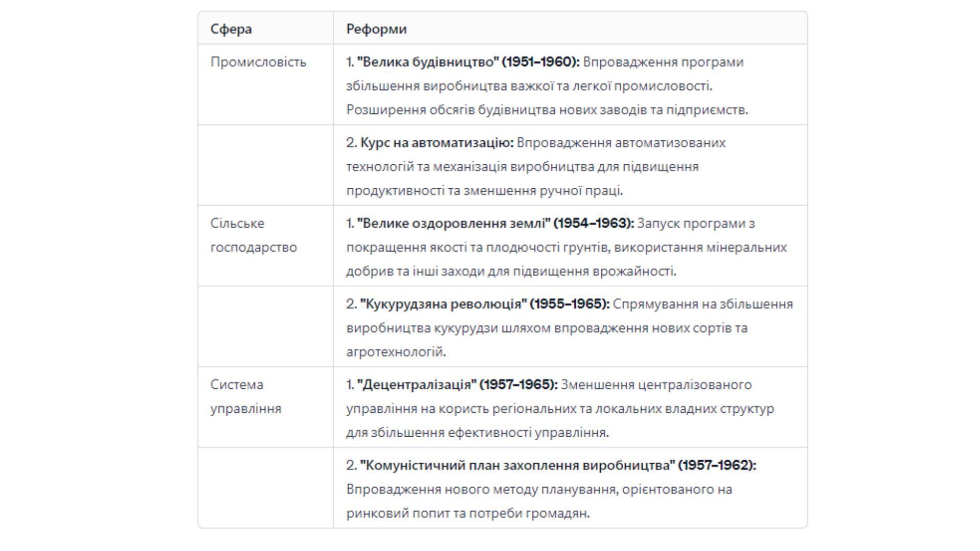Click text "продуктивності та зменшення ручної праці"

(484, 191)
